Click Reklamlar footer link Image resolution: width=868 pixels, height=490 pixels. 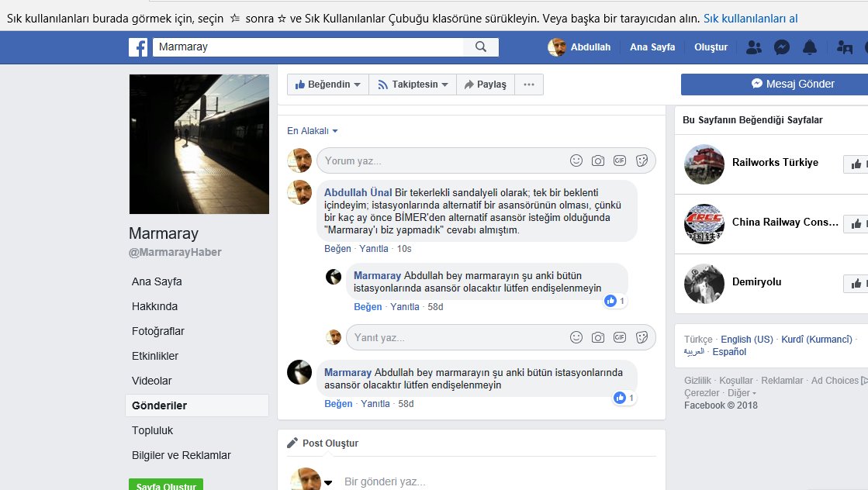[x=782, y=381]
